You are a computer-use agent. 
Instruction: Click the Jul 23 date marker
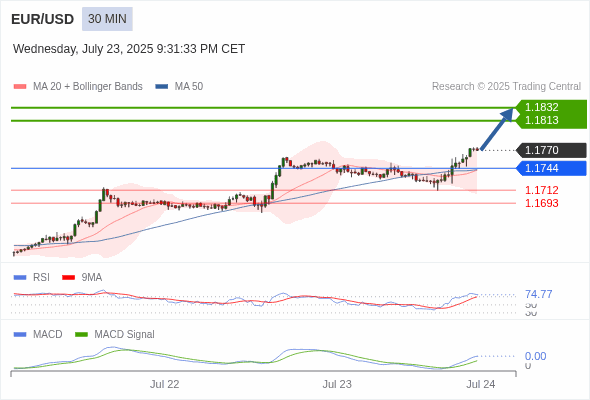coord(337,384)
